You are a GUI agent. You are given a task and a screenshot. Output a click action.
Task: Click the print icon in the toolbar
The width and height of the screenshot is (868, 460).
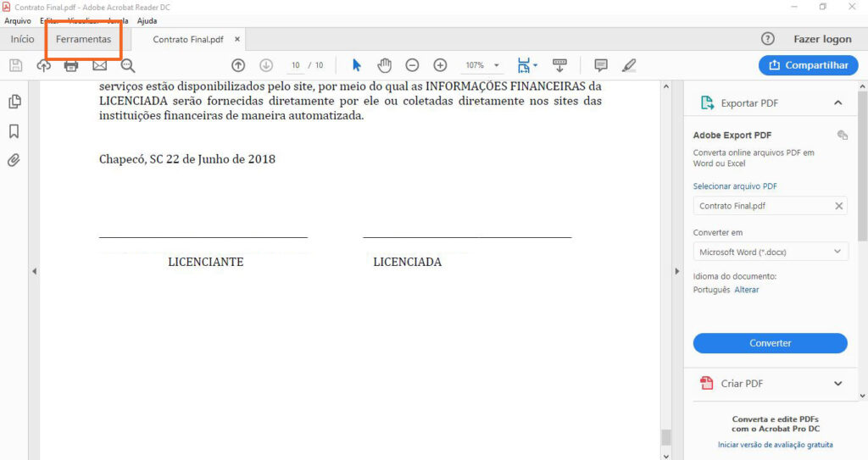click(71, 65)
